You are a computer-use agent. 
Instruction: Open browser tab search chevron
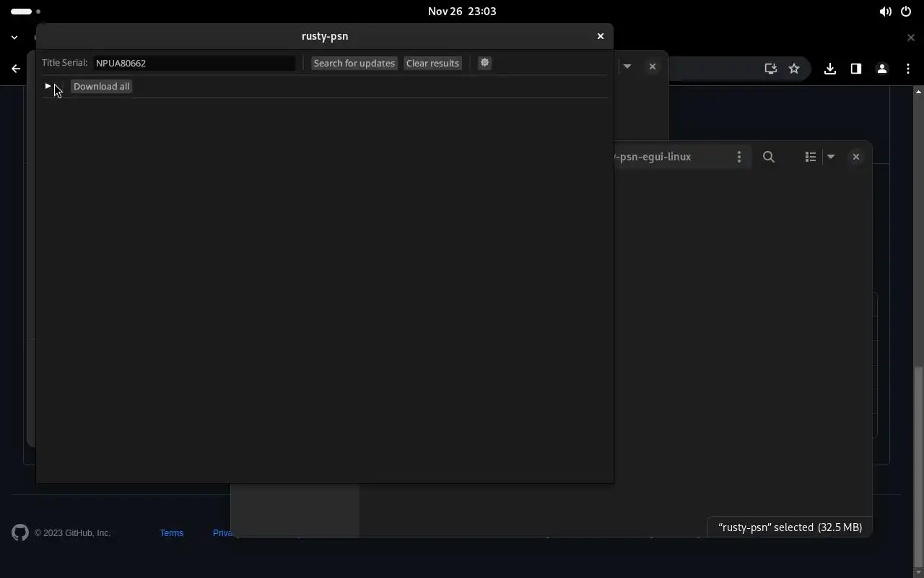(14, 37)
